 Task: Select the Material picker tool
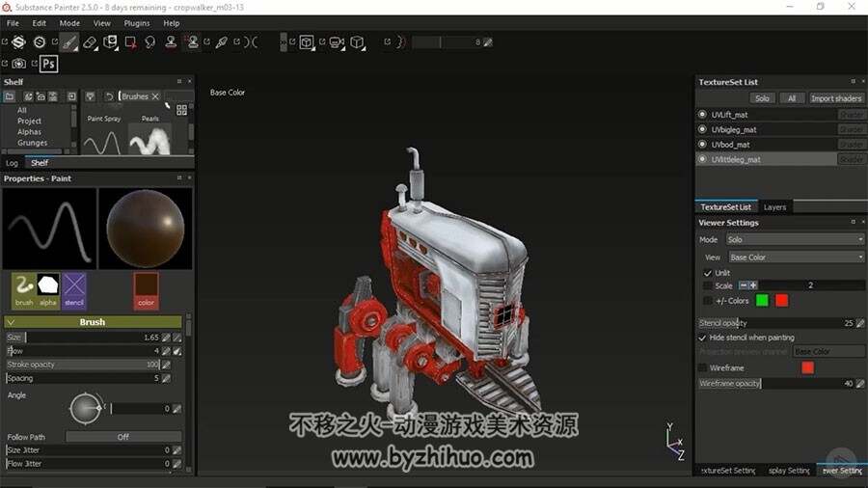pos(222,42)
